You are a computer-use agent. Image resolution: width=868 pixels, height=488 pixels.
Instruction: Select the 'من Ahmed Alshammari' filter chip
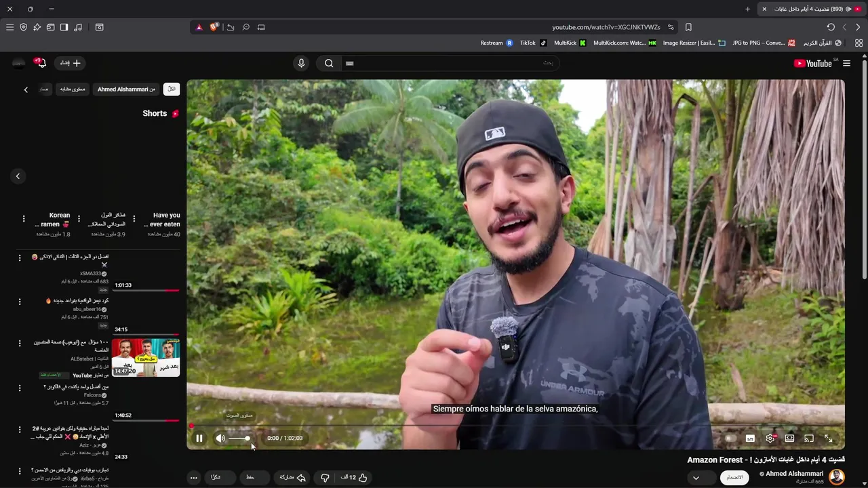tap(126, 89)
